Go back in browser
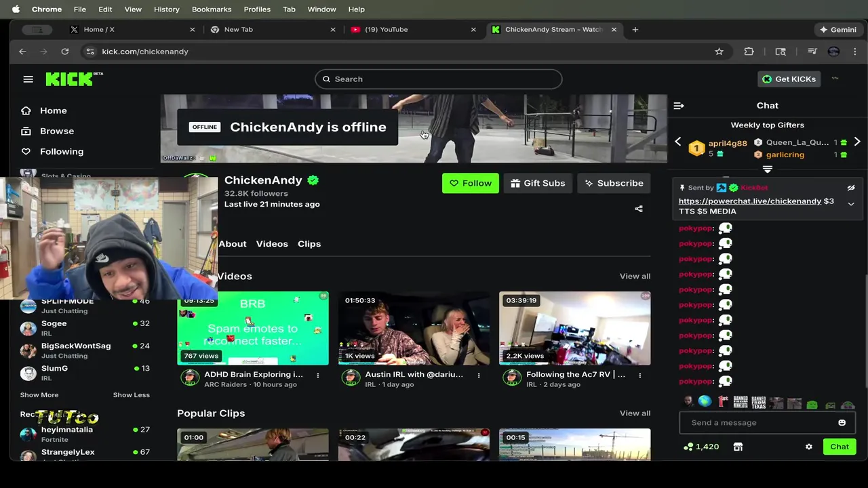 click(x=22, y=52)
